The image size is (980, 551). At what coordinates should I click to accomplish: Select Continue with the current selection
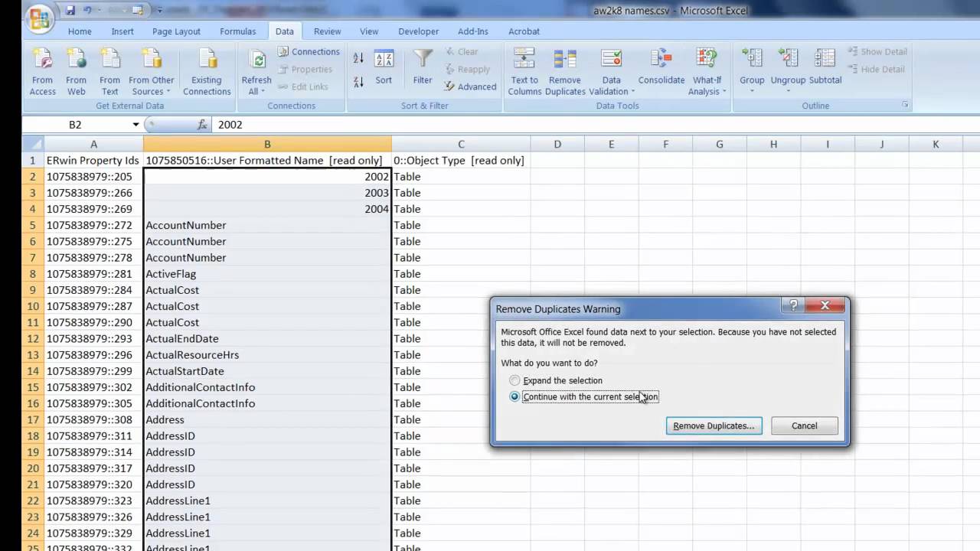click(x=583, y=396)
